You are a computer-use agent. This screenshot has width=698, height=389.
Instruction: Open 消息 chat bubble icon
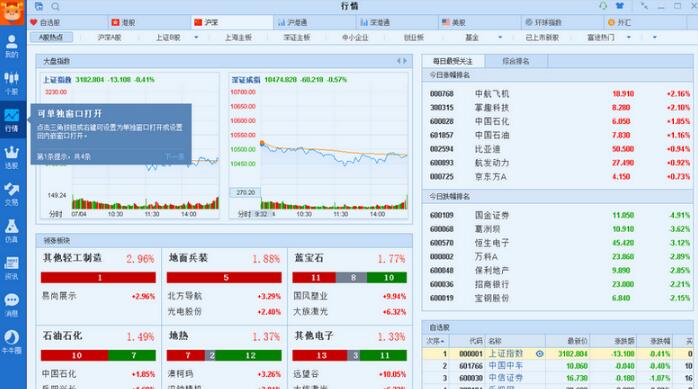pos(12,305)
